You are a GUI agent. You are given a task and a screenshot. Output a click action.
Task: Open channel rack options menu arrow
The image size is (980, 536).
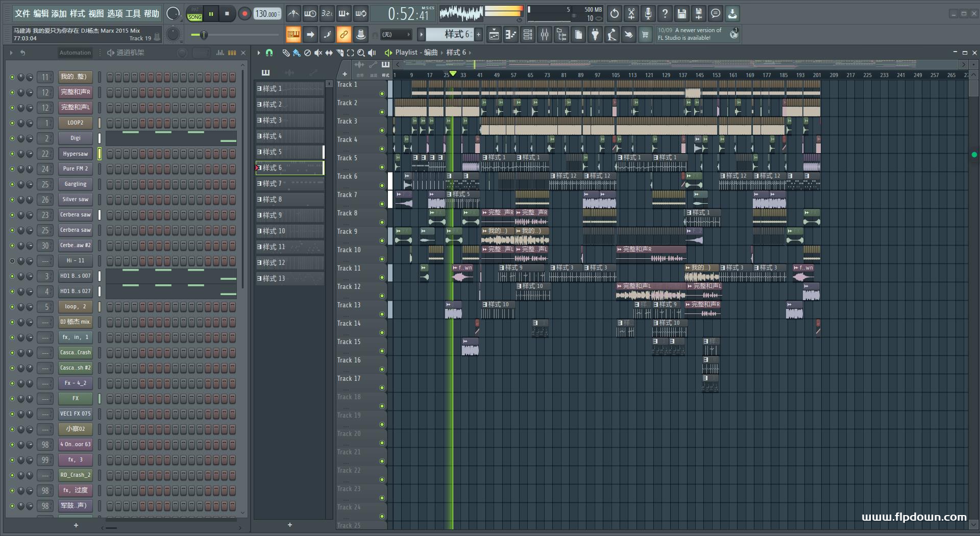pos(11,53)
